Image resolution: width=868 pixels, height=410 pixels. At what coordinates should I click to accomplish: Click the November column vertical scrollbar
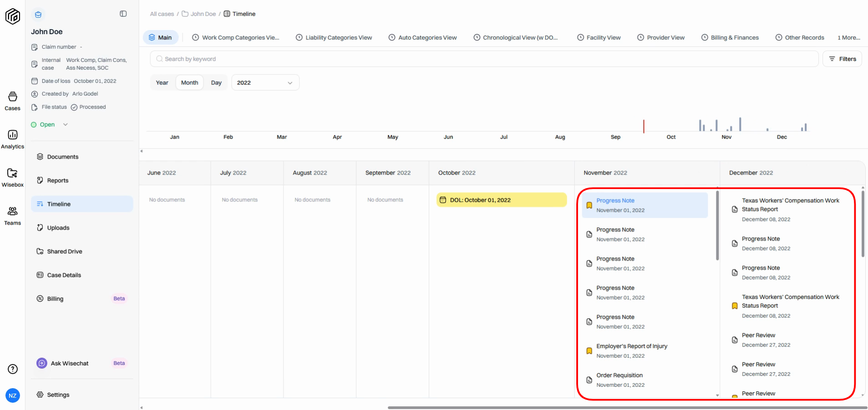tap(717, 225)
